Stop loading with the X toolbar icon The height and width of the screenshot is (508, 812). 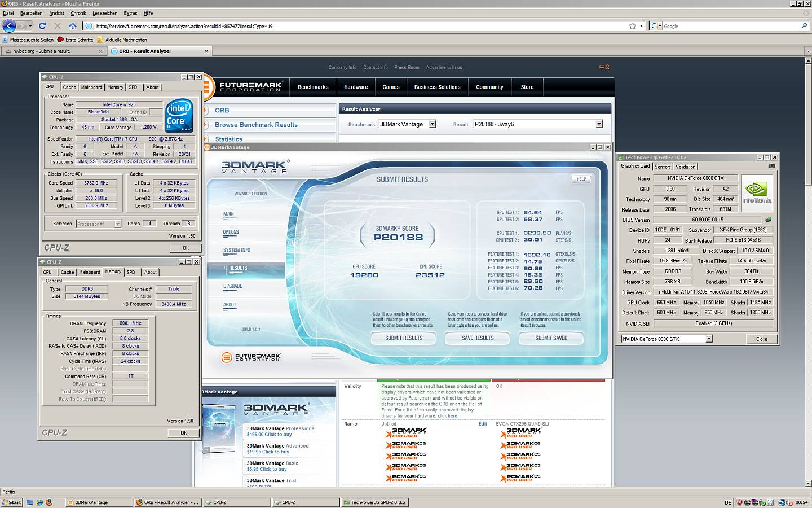pyautogui.click(x=57, y=26)
